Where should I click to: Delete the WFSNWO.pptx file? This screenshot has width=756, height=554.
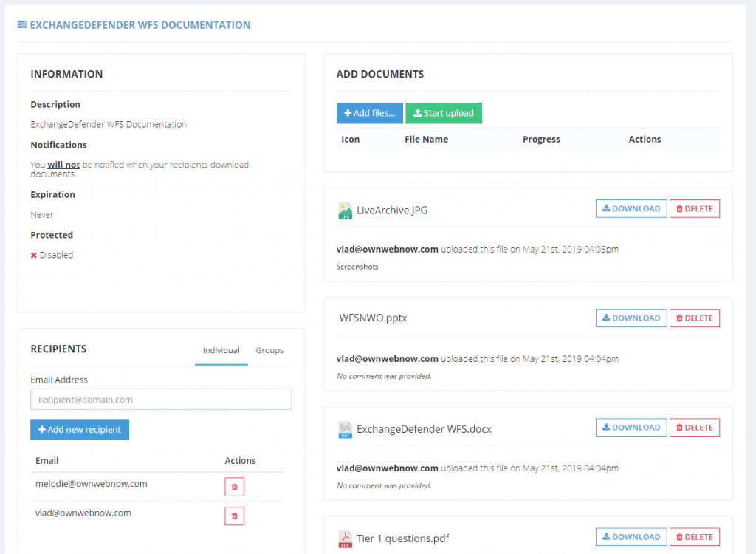click(x=695, y=318)
